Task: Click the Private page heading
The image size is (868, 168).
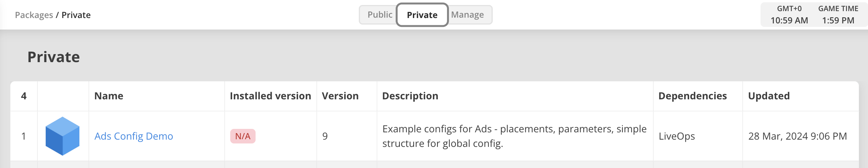Action: tap(54, 57)
